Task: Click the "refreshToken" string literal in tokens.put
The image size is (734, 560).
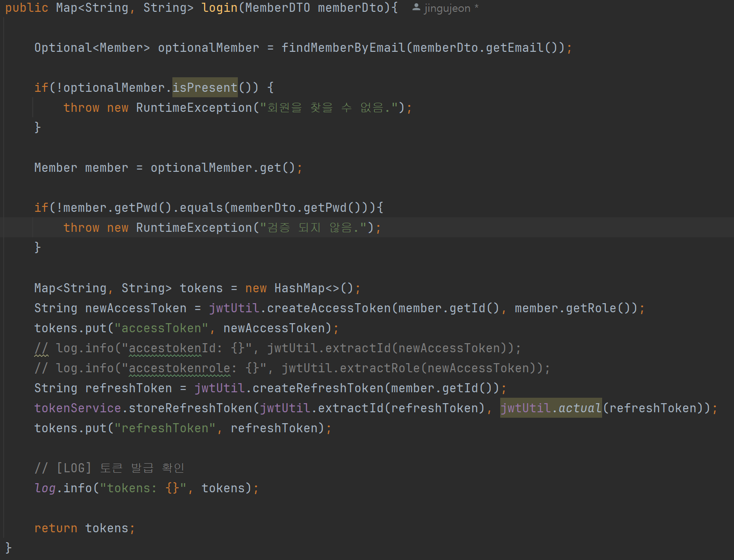Action: tap(165, 428)
